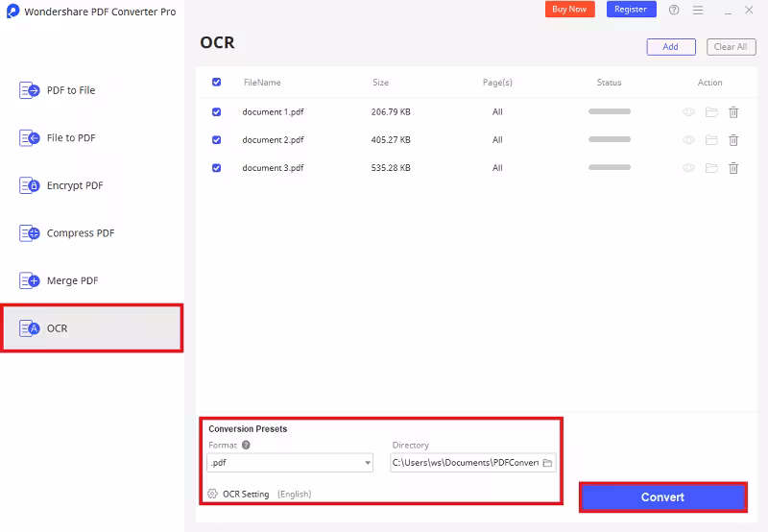Open the Compress PDF section
This screenshot has height=532, width=768.
pos(81,233)
